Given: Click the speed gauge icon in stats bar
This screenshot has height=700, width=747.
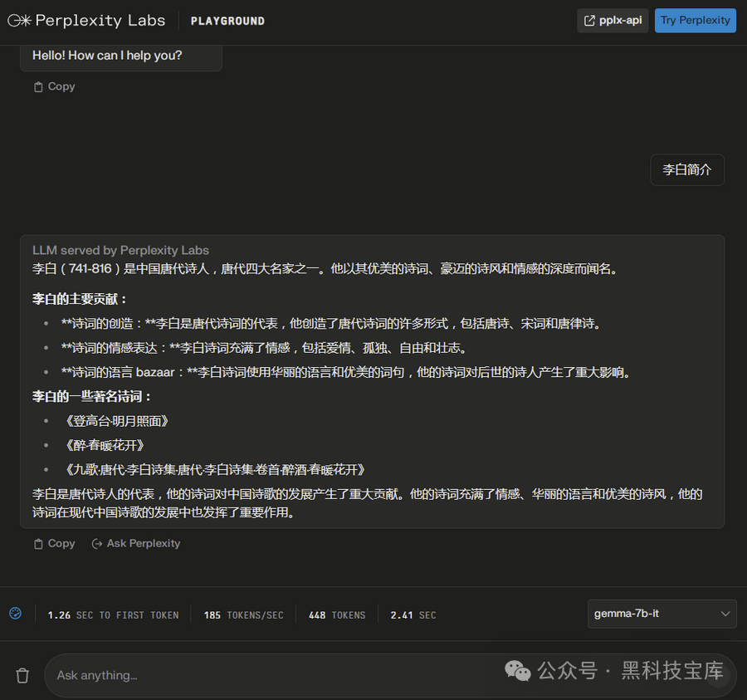Looking at the screenshot, I should (x=15, y=614).
